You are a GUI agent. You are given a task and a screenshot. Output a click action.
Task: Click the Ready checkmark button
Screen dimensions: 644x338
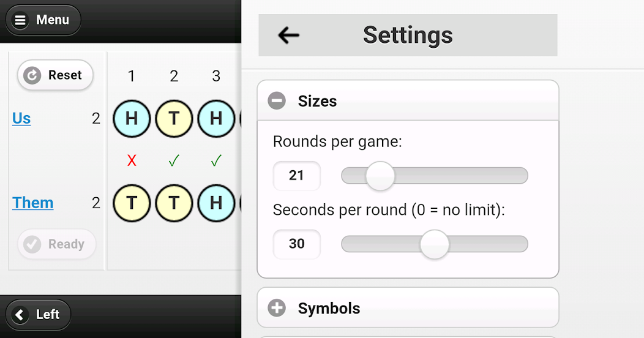[56, 244]
